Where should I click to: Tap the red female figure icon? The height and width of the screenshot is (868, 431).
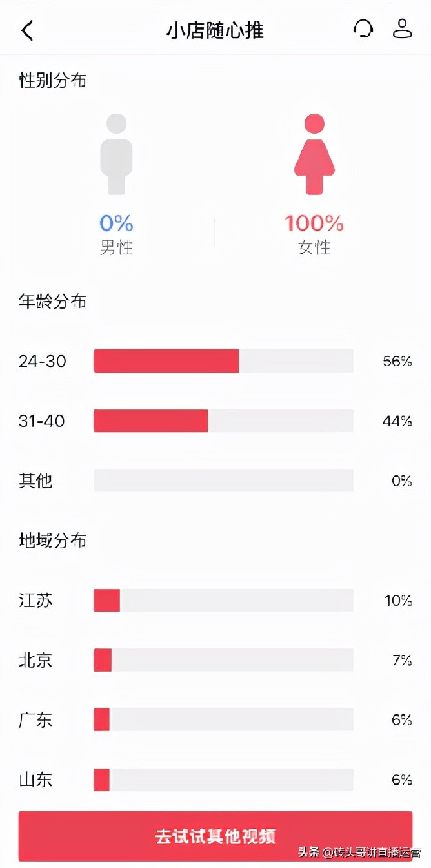click(x=314, y=154)
